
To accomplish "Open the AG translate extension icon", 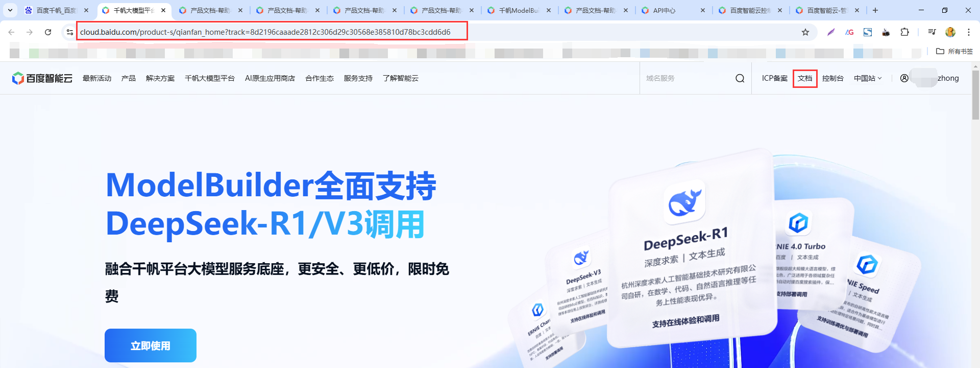I will pyautogui.click(x=849, y=32).
